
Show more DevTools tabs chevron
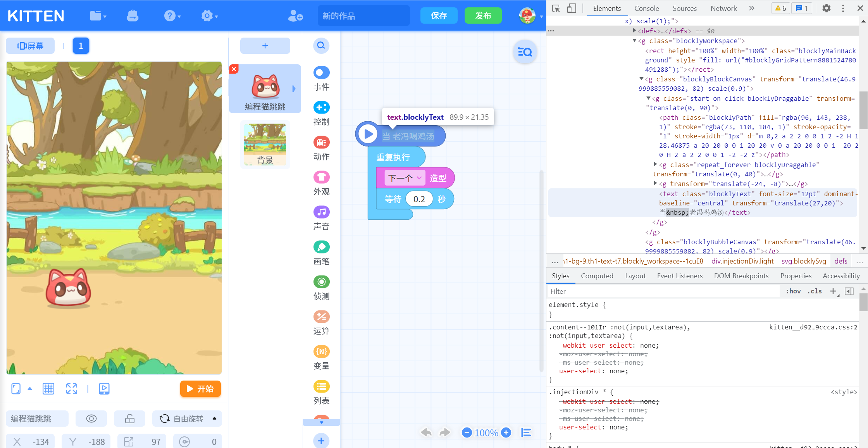click(752, 8)
